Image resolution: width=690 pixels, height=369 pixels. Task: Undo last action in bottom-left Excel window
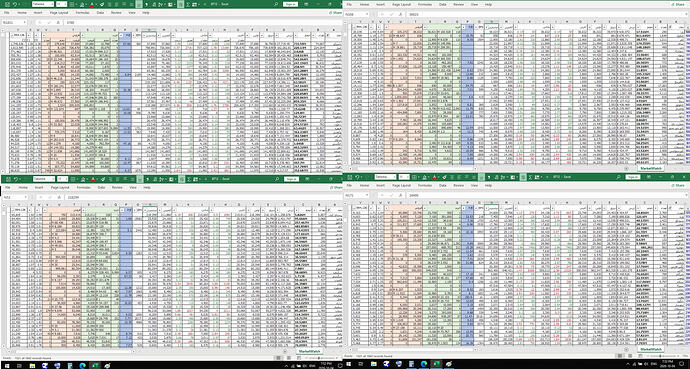click(x=16, y=179)
